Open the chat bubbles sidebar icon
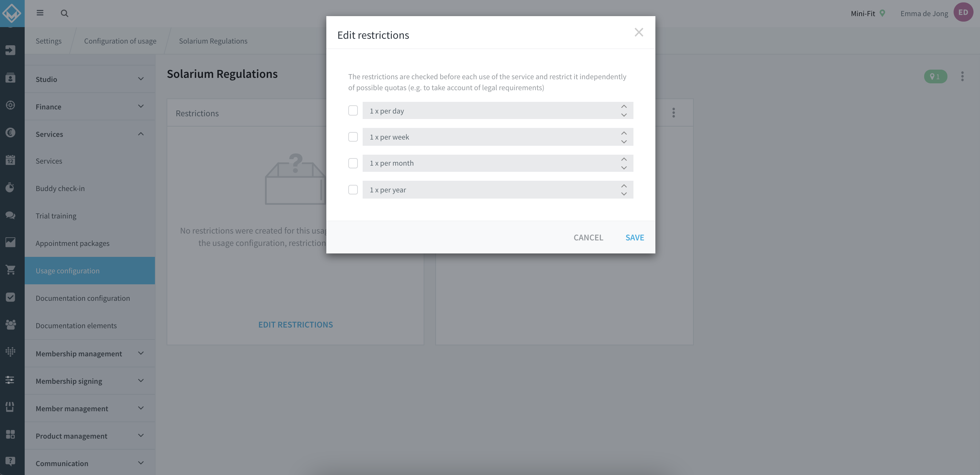The image size is (980, 475). (x=10, y=215)
